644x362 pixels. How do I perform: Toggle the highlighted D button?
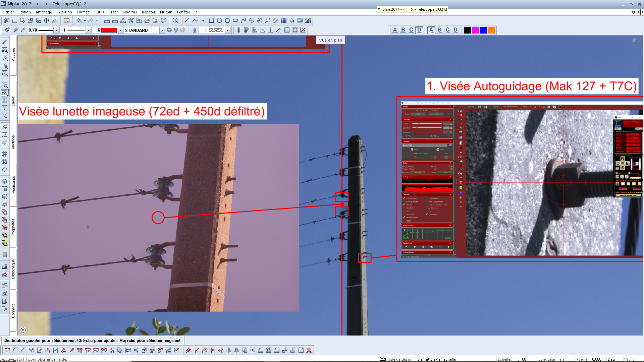pyautogui.click(x=419, y=30)
